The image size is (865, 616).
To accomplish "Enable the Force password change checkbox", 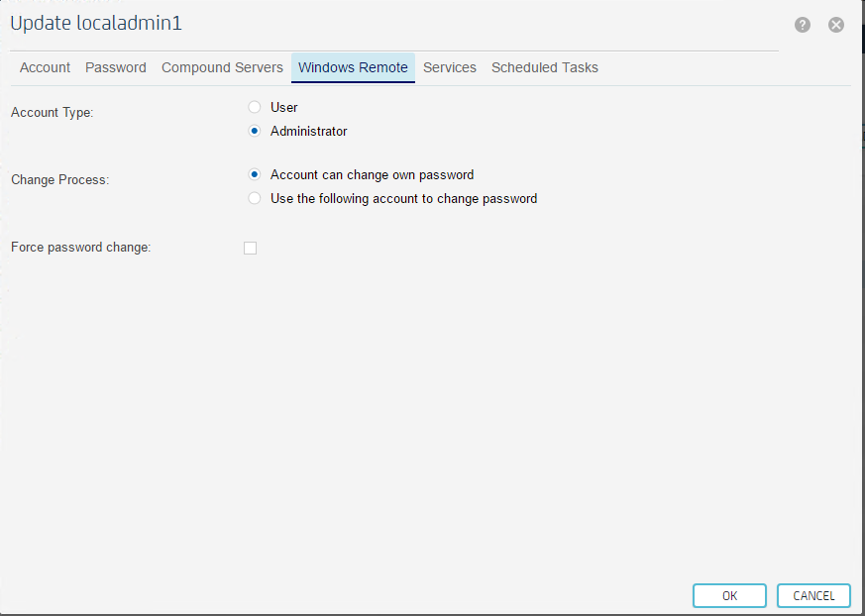I will click(x=250, y=249).
